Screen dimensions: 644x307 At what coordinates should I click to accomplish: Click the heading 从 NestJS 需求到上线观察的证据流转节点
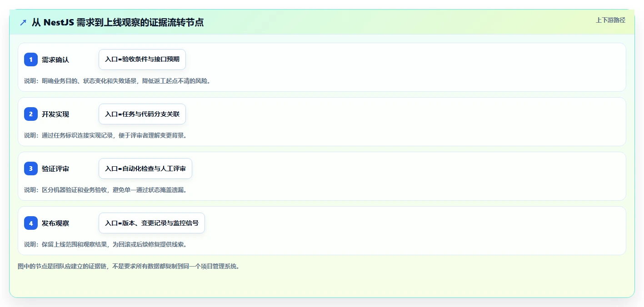tap(118, 22)
